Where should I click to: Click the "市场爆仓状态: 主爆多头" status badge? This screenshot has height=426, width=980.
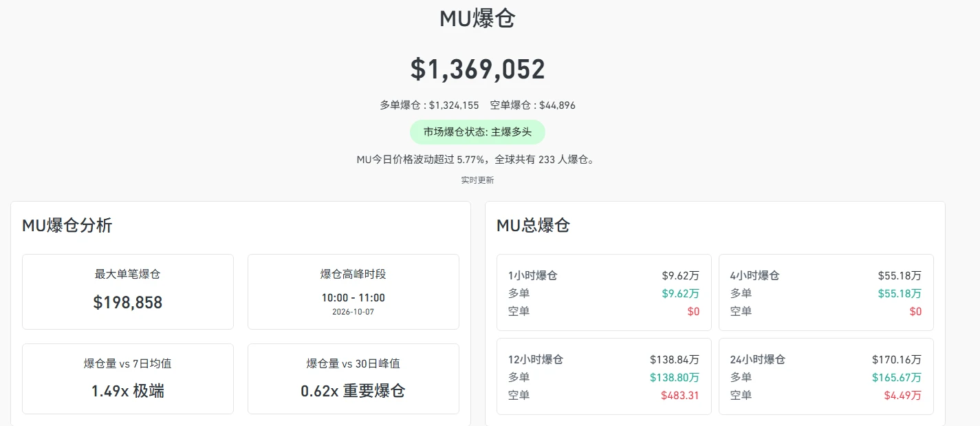[477, 132]
